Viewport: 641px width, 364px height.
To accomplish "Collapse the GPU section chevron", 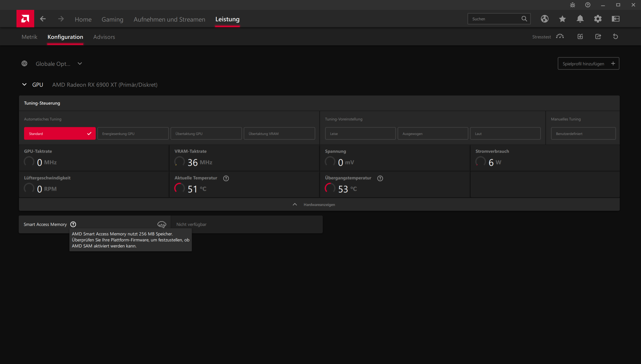I will (24, 85).
